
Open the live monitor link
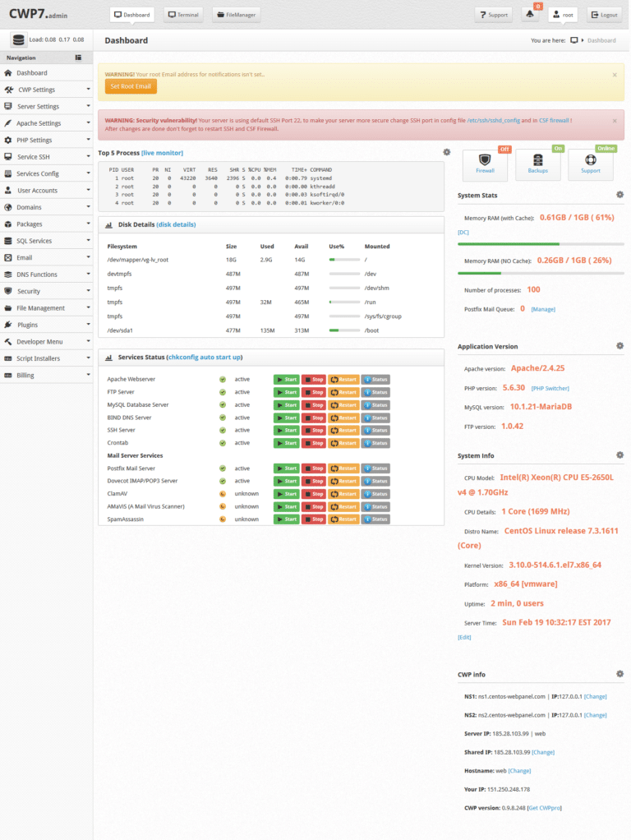point(163,153)
